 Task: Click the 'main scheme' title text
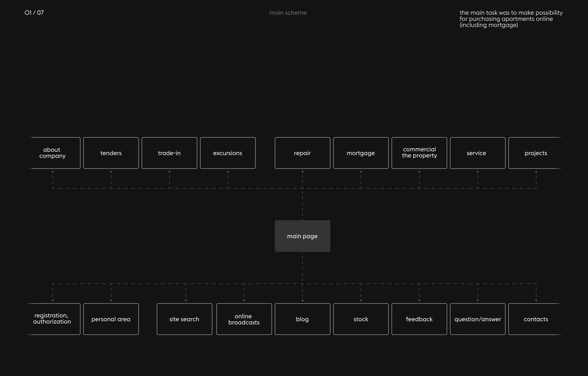tap(288, 13)
